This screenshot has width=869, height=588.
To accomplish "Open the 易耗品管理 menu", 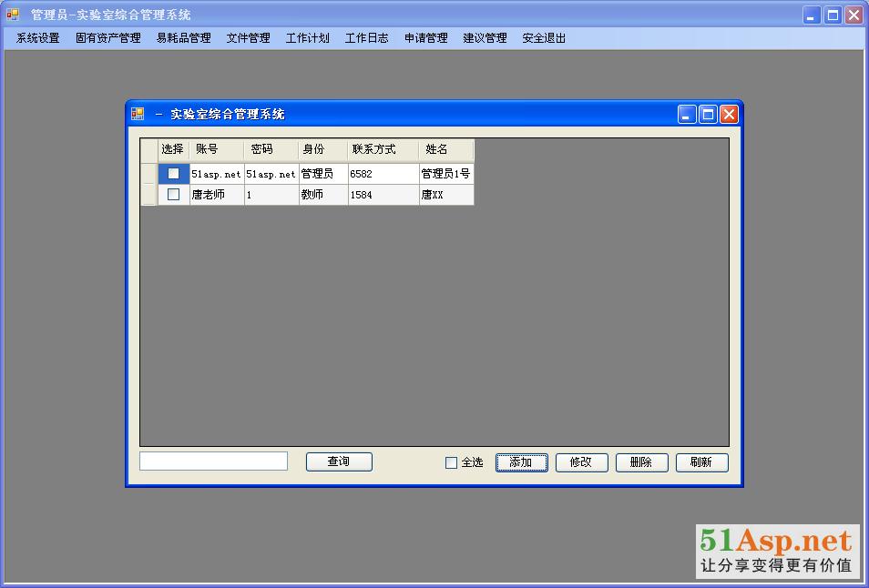I will click(183, 38).
